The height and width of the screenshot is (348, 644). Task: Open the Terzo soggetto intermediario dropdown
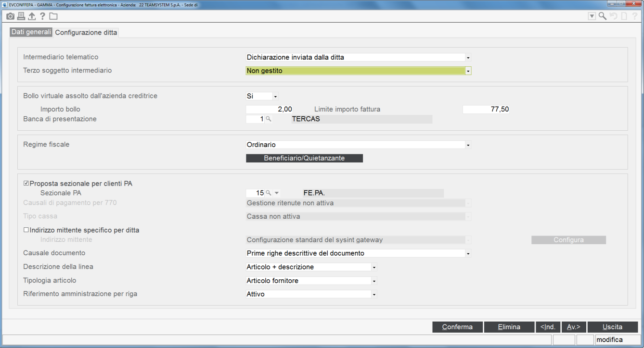coord(468,71)
